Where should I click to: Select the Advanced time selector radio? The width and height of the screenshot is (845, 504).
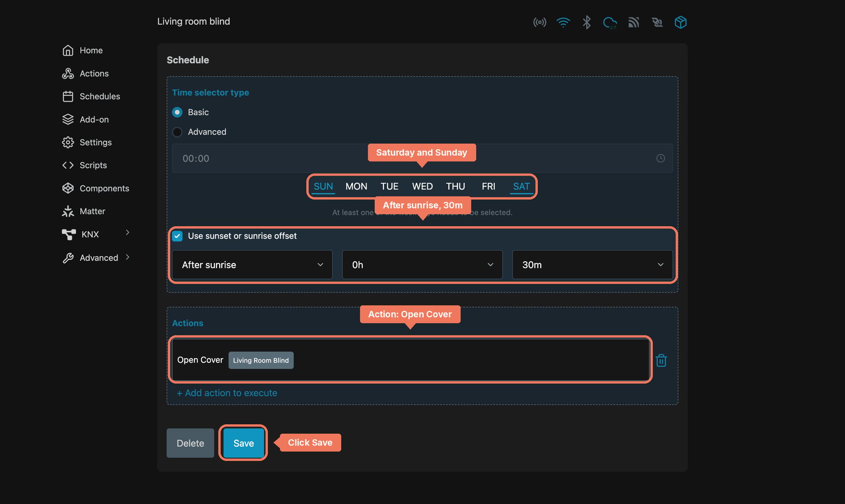[x=177, y=132]
